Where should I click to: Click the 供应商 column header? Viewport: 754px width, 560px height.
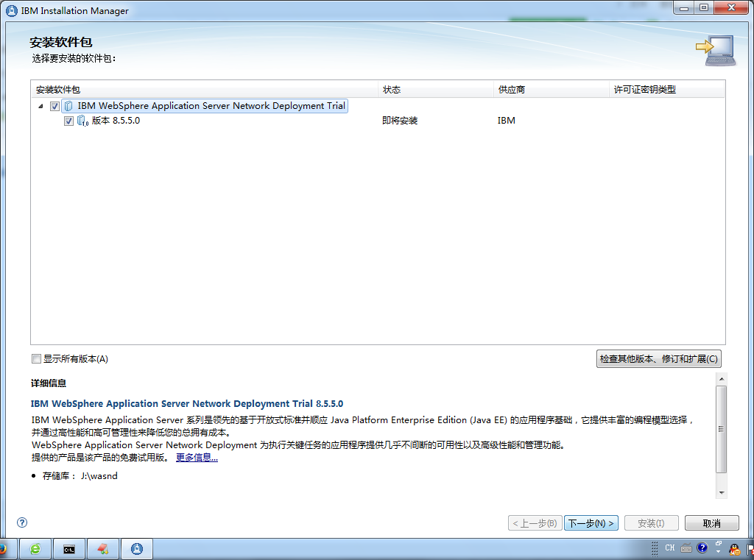551,89
